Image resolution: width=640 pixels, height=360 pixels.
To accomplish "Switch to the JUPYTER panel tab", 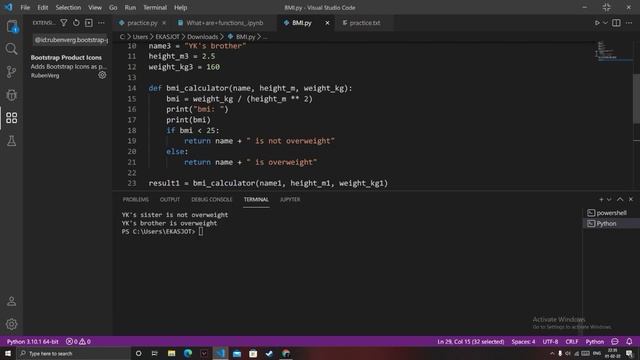I will (x=290, y=199).
